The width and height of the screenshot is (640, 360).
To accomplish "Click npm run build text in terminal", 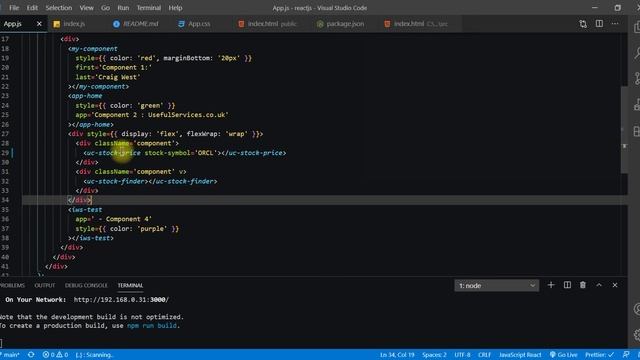I will [152, 326].
